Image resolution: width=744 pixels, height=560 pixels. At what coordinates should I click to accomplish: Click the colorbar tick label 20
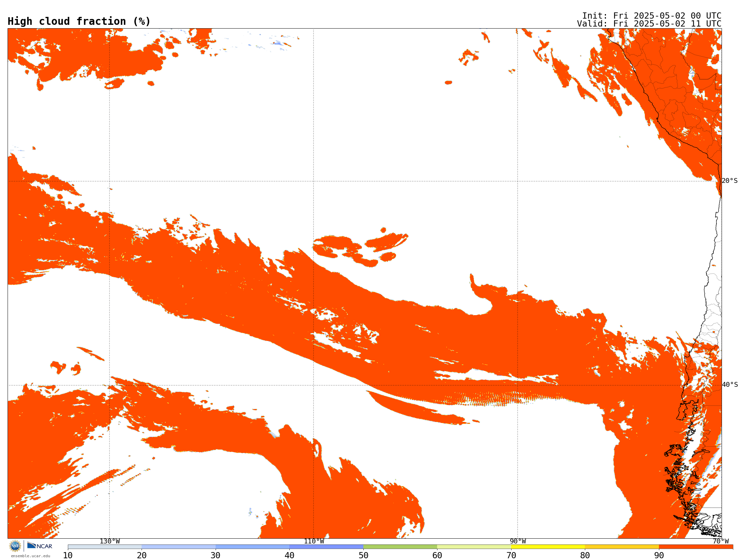(x=142, y=556)
